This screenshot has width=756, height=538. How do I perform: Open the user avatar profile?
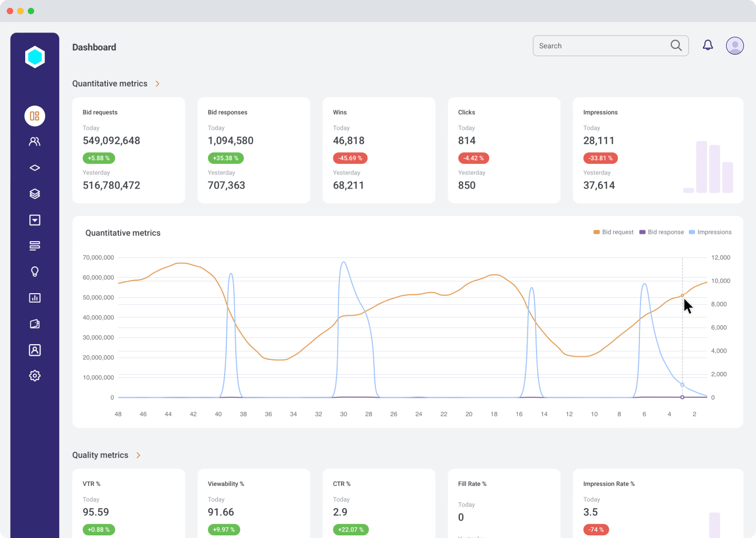(735, 46)
